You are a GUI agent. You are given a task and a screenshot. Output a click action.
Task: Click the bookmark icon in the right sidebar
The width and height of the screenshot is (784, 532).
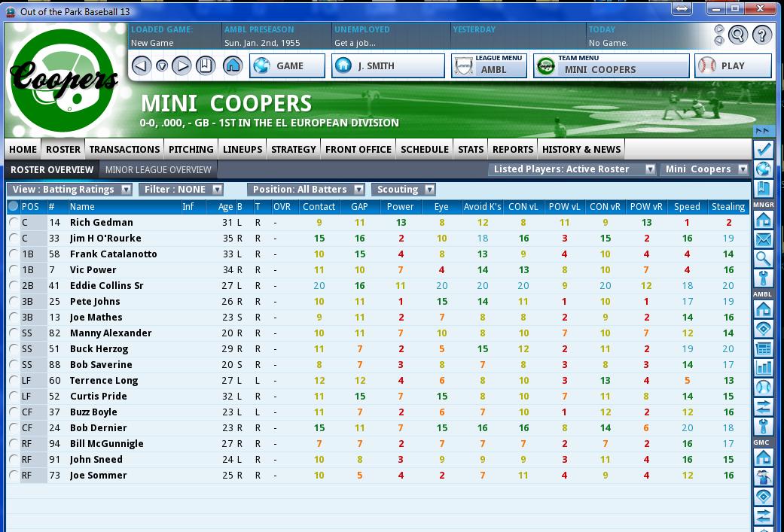click(763, 189)
